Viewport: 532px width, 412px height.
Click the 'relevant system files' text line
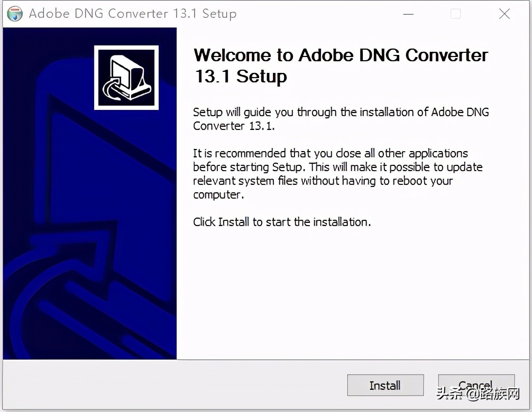click(323, 181)
